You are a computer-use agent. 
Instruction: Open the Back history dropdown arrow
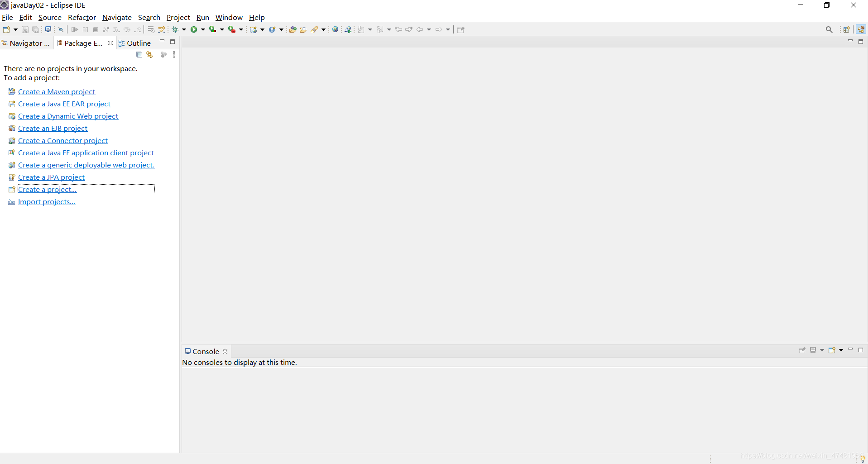coord(429,30)
